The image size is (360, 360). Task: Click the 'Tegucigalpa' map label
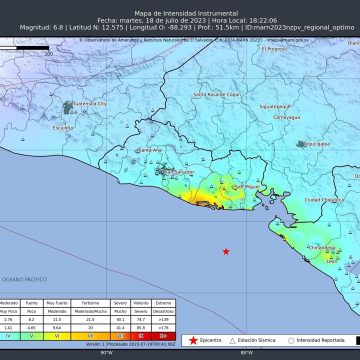pyautogui.click(x=317, y=144)
